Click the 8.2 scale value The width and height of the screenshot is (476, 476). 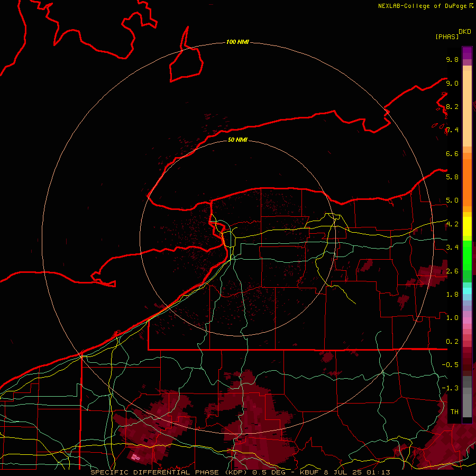click(452, 106)
